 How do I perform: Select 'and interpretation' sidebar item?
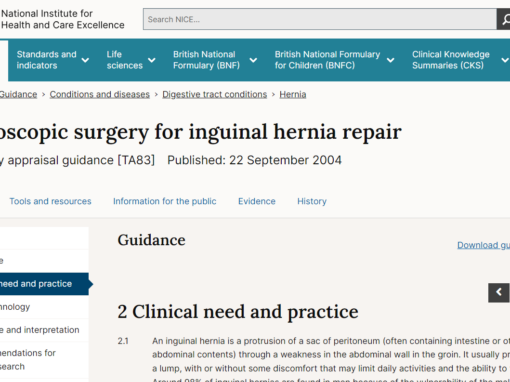pyautogui.click(x=44, y=330)
